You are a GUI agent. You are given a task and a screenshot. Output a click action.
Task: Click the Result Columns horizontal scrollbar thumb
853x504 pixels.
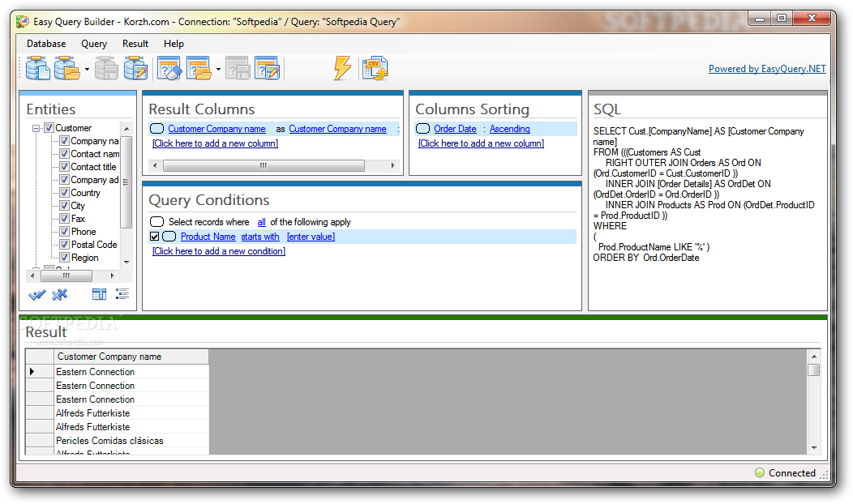[x=264, y=165]
